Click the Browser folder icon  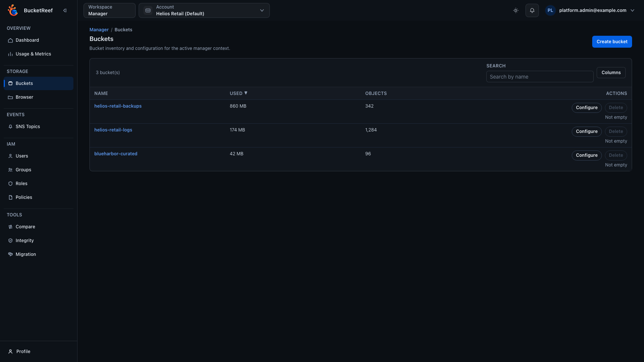pyautogui.click(x=10, y=97)
